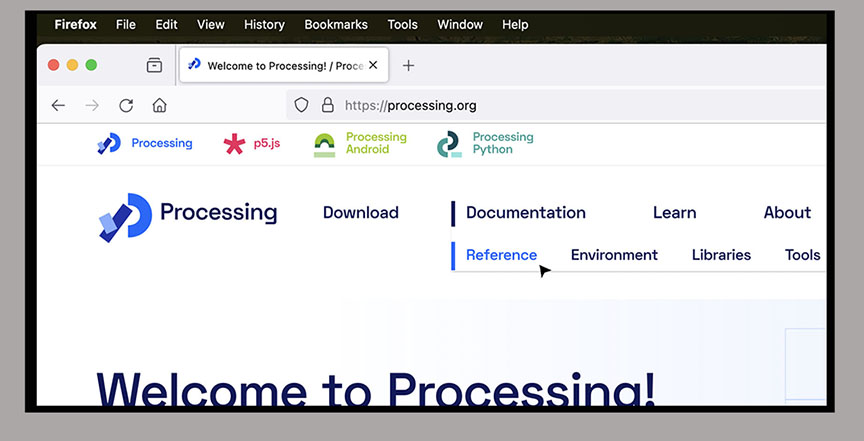The width and height of the screenshot is (864, 441).
Task: Open the Tools menu in menu bar
Action: 402,24
